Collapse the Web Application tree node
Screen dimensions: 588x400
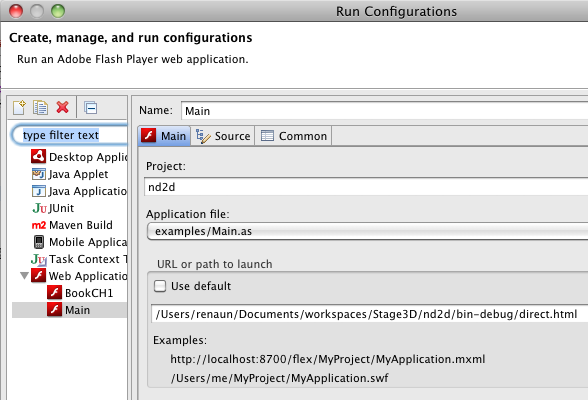pyautogui.click(x=24, y=276)
